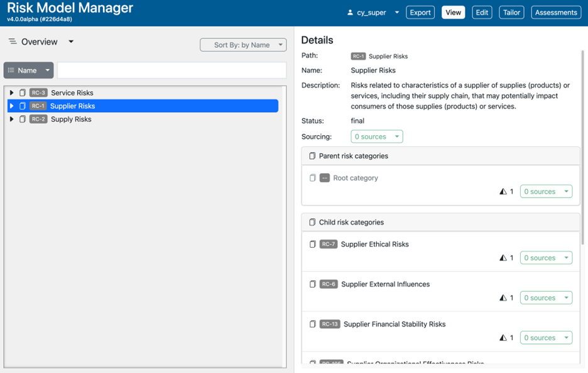588x373 pixels.
Task: Click the warning icon in Root category row
Action: (x=503, y=192)
